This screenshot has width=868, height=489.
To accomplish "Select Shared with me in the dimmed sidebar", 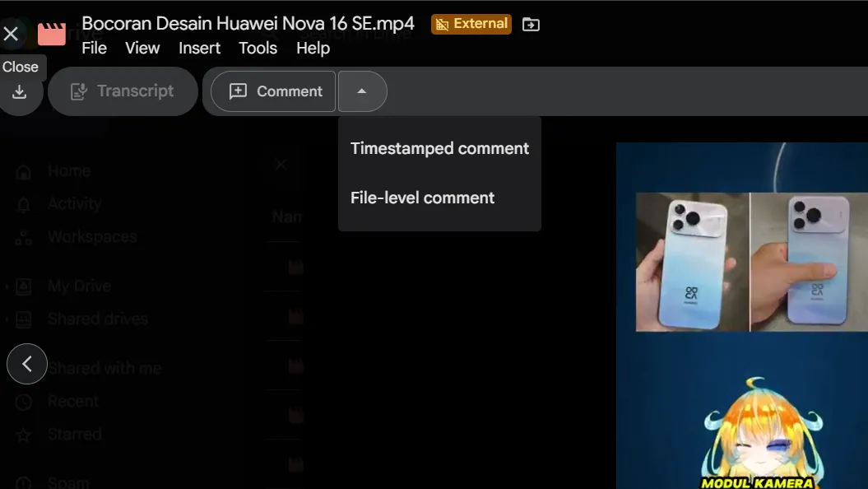I will click(104, 368).
